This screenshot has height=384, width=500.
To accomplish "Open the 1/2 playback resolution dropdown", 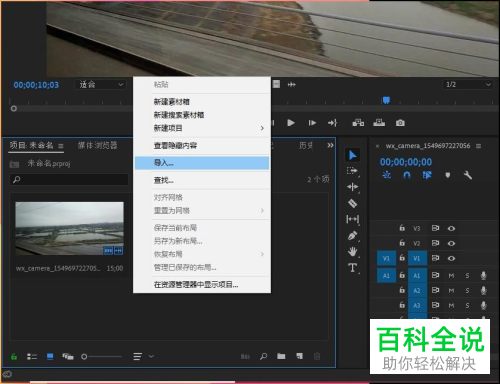I will point(468,84).
